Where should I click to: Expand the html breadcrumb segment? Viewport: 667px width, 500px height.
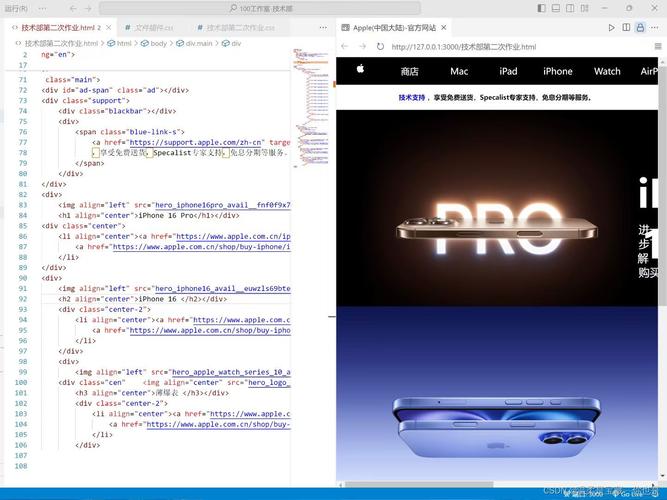[x=123, y=44]
